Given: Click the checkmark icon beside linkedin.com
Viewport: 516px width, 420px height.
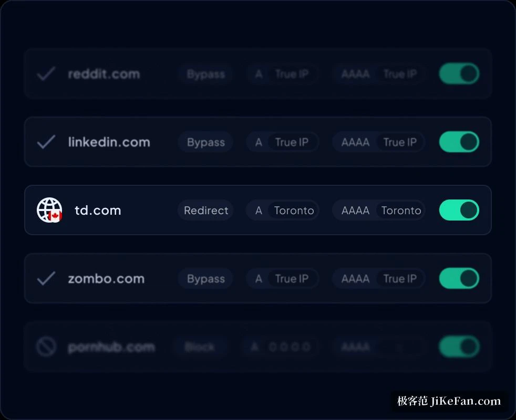Looking at the screenshot, I should coord(46,142).
